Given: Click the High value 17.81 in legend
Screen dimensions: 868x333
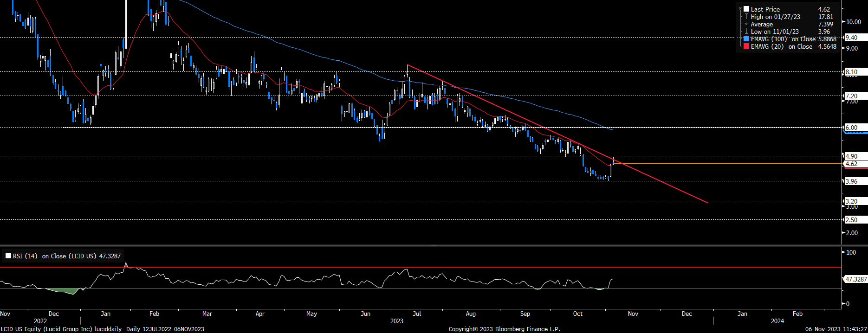Looking at the screenshot, I should click(x=825, y=17).
